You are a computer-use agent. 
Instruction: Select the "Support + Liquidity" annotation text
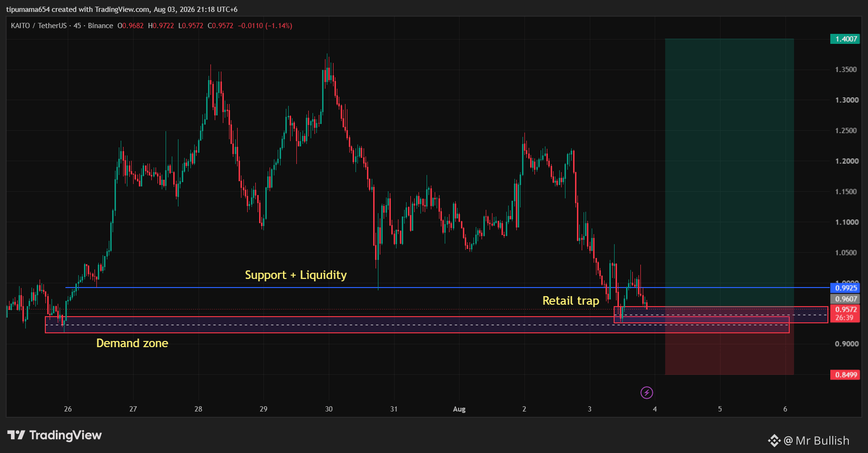click(296, 275)
